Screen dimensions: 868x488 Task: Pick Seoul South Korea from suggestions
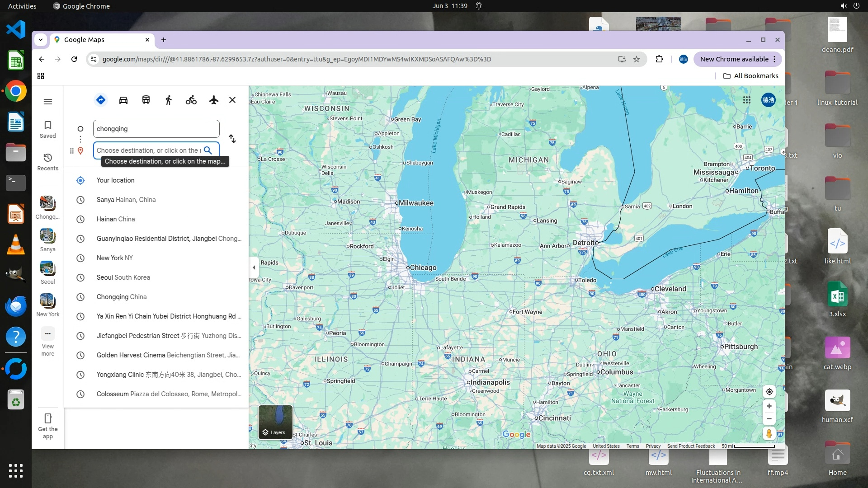123,277
